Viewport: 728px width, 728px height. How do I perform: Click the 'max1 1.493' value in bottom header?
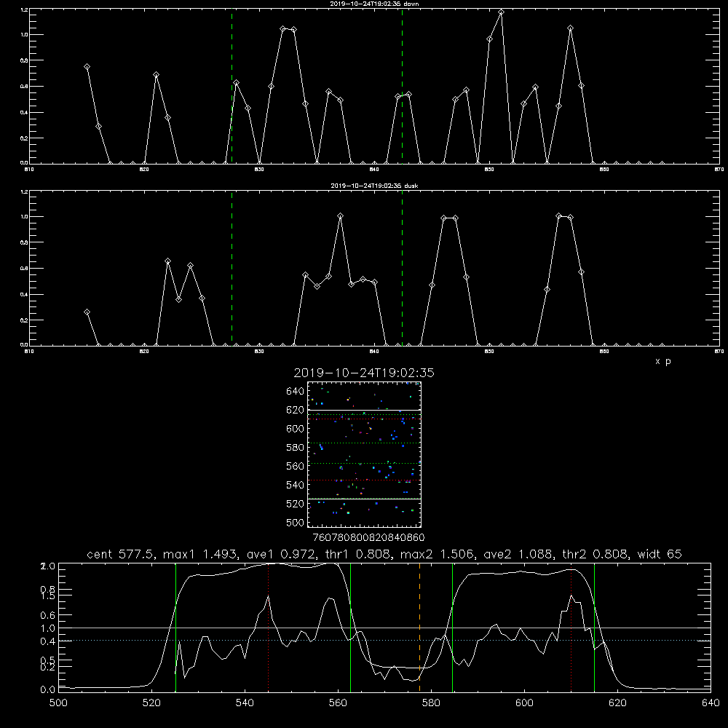tap(201, 554)
